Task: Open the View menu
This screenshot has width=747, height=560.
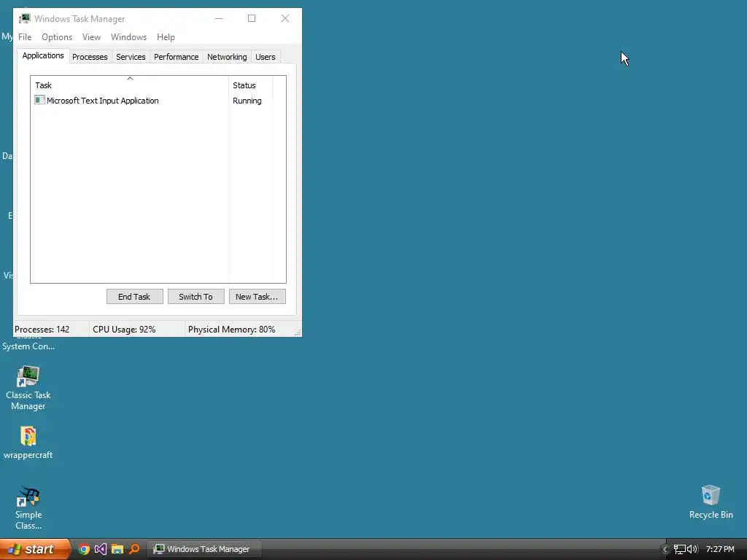Action: [91, 37]
